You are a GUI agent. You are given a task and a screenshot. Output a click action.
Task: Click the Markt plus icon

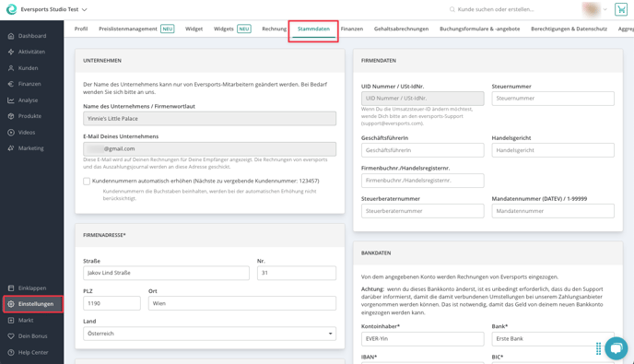(11, 321)
